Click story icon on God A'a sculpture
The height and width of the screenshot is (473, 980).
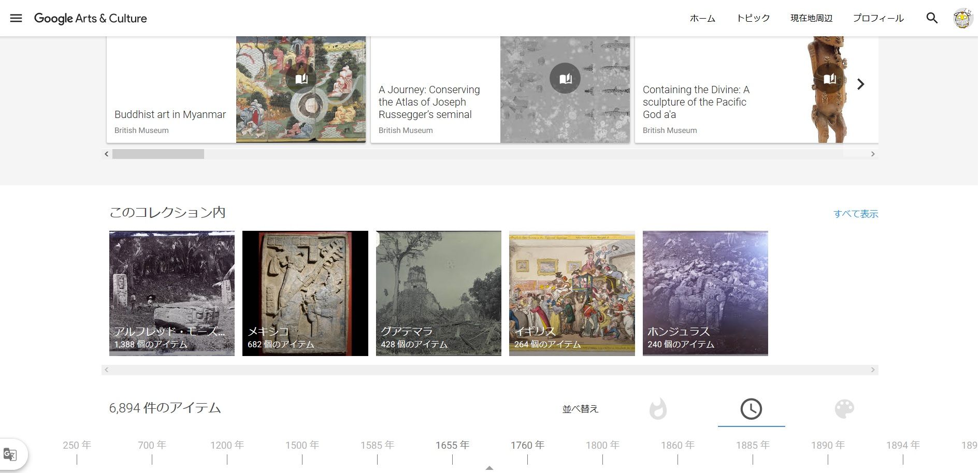coord(829,78)
